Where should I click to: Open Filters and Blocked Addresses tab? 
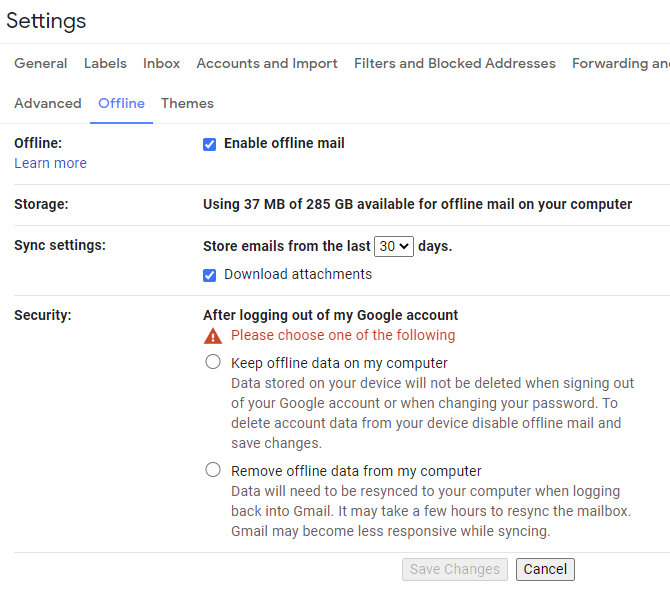click(454, 63)
